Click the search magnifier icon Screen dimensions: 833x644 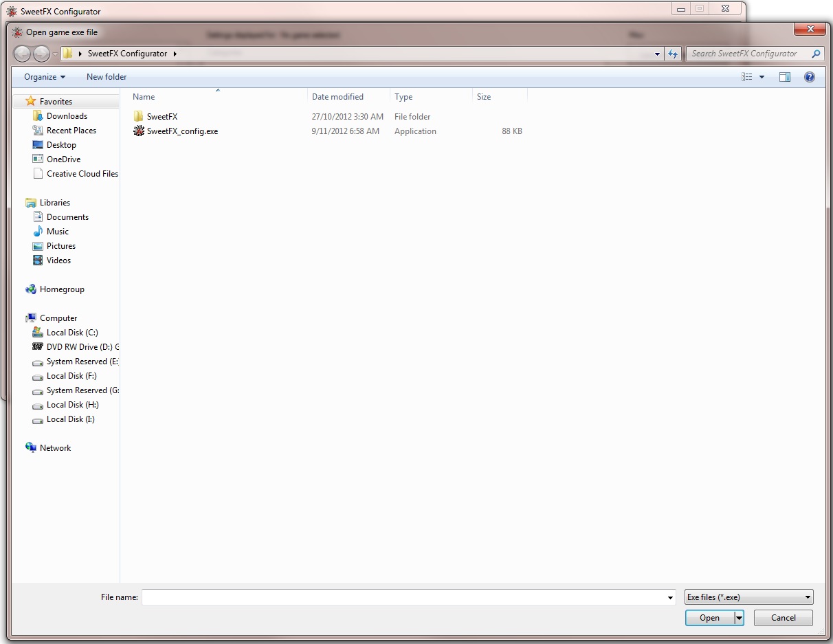816,54
